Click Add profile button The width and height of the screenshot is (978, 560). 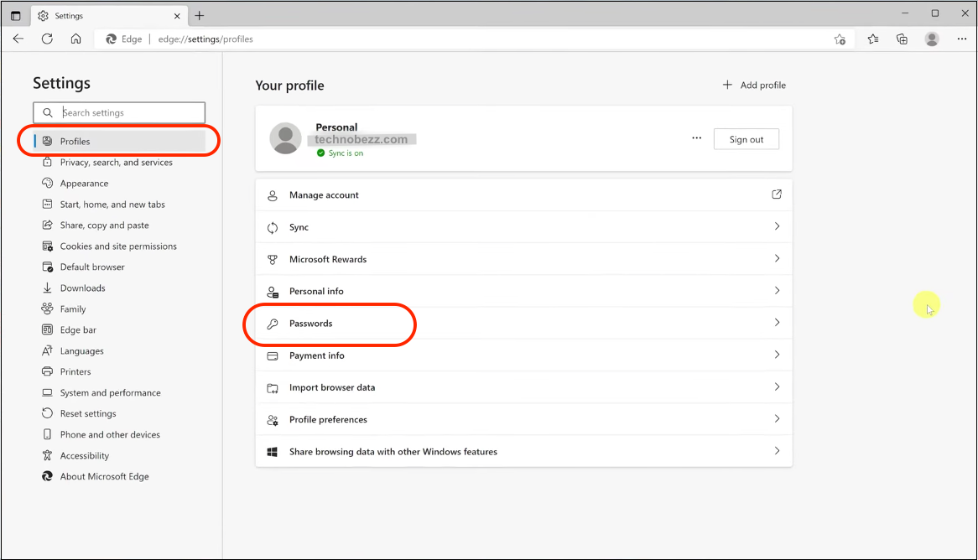tap(754, 85)
